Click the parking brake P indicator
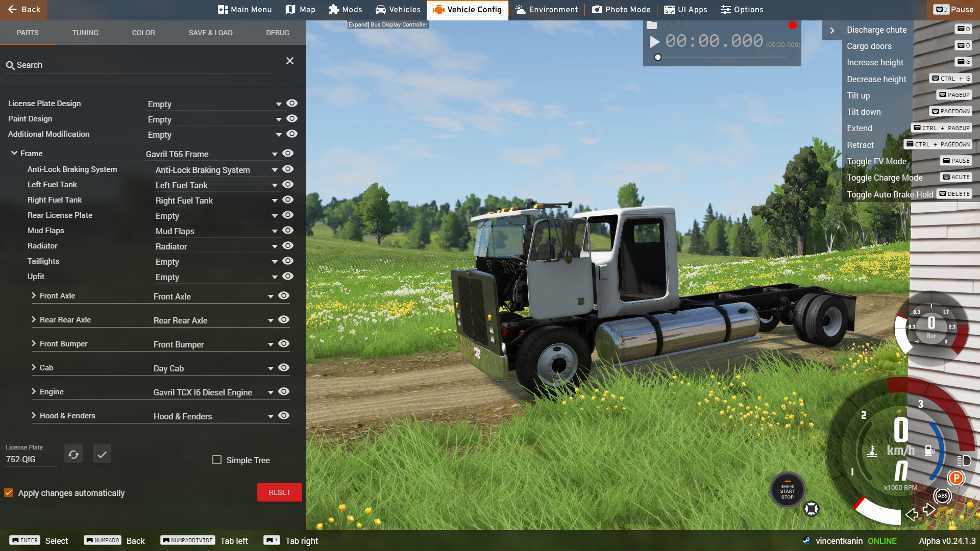The width and height of the screenshot is (980, 551). (x=956, y=478)
